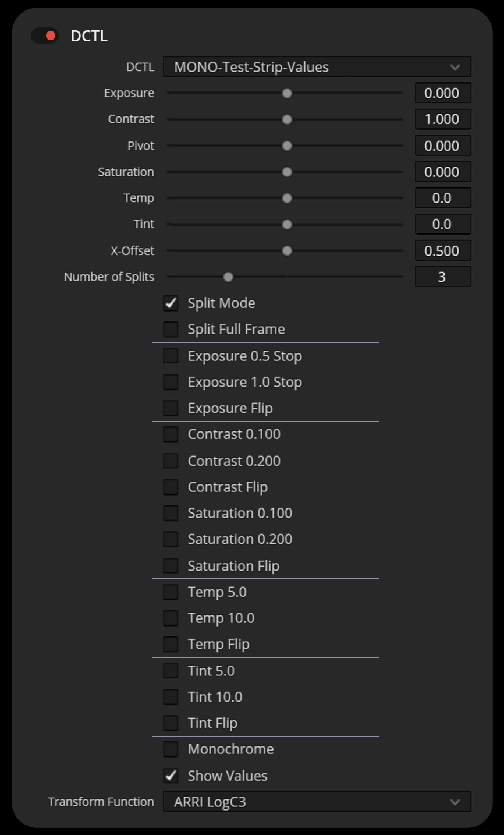Screen dimensions: 504x835
Task: Click the X-Offset value field
Action: (442, 251)
